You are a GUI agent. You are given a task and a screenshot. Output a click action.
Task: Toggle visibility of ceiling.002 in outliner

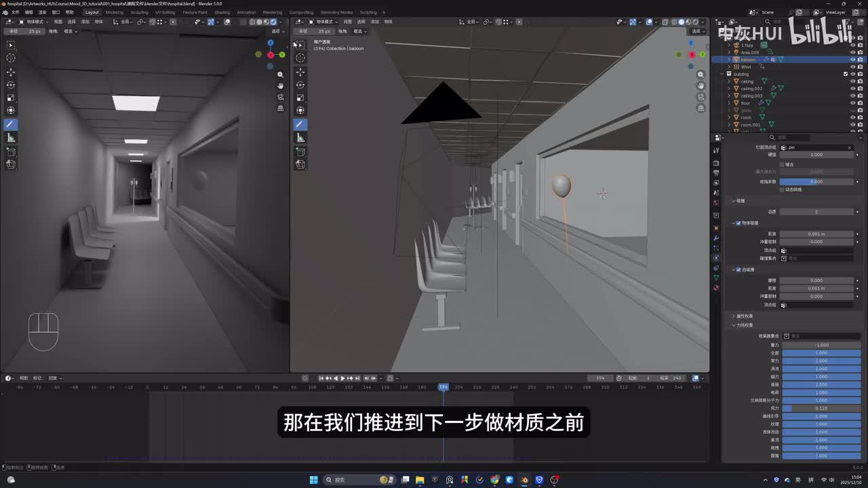(x=852, y=88)
